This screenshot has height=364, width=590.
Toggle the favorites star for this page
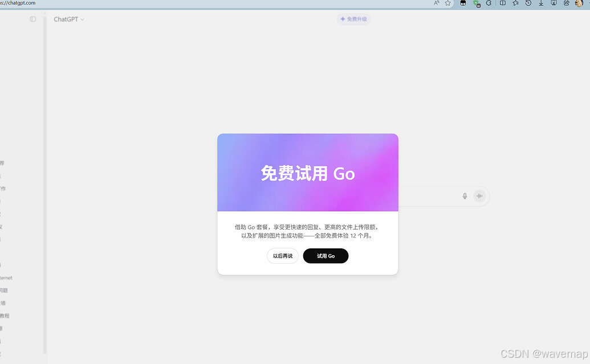click(448, 3)
